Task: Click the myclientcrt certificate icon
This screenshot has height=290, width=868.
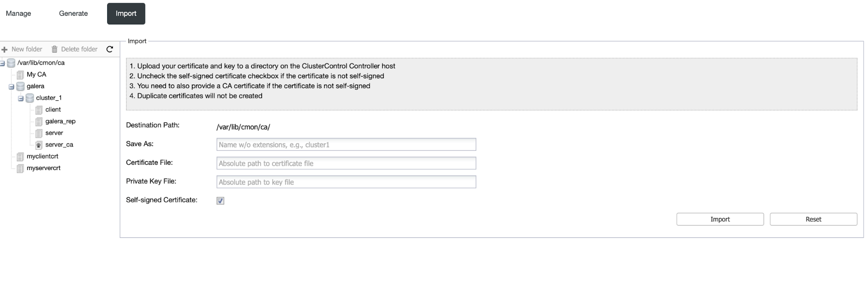Action: 20,157
